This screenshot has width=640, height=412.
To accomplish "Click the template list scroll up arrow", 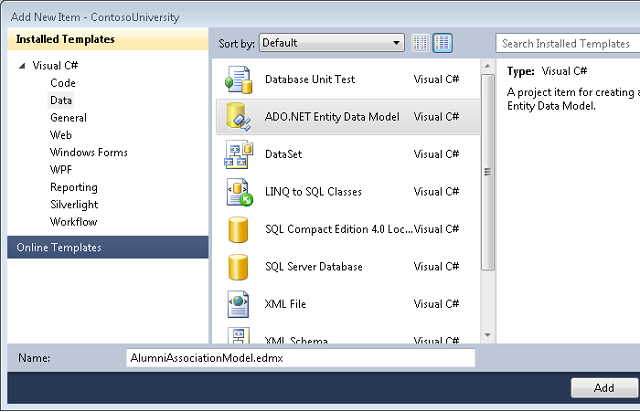I will [x=487, y=66].
